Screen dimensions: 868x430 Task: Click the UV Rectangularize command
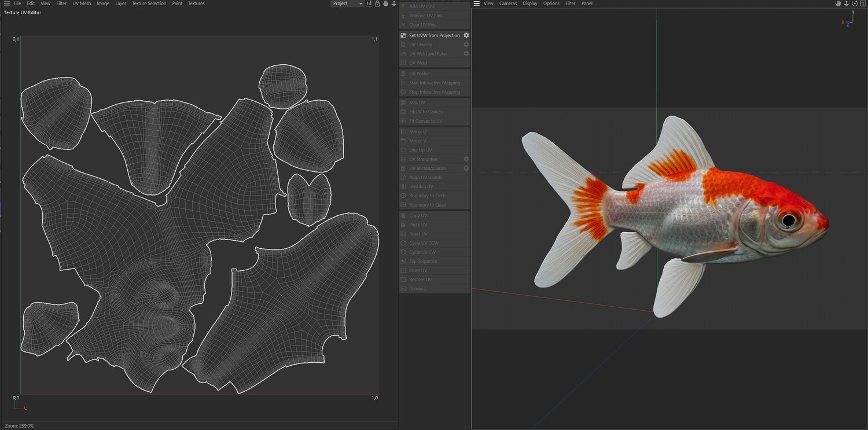[435, 168]
